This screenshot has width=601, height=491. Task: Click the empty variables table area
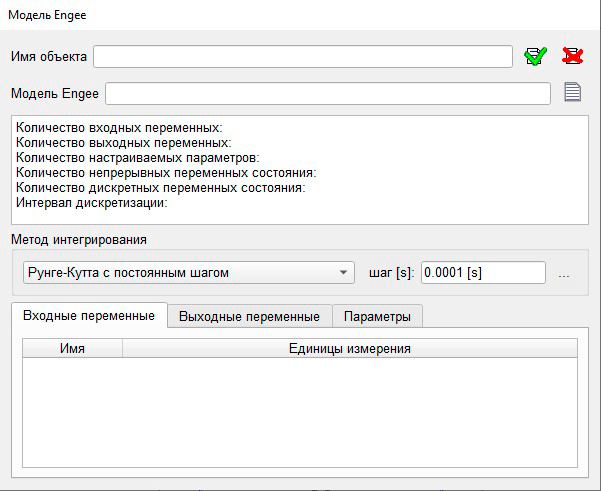300,410
